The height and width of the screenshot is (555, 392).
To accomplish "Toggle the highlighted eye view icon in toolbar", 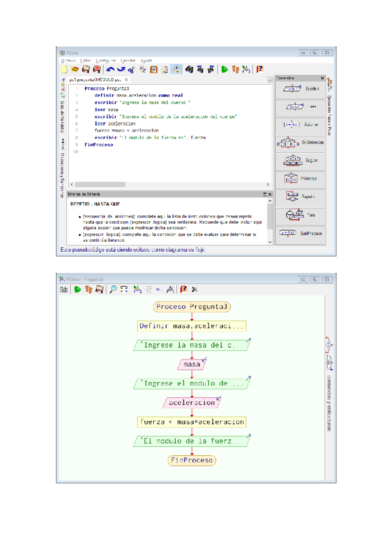I will pos(176,69).
